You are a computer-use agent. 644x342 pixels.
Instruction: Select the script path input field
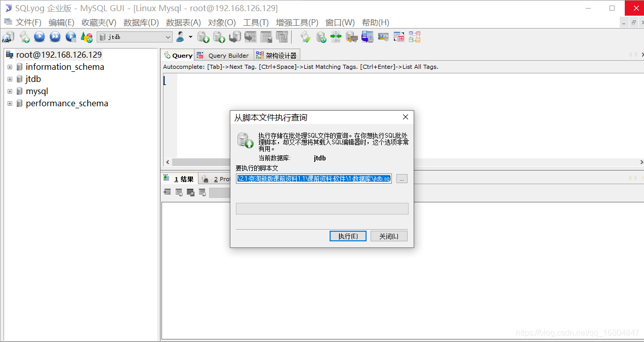pyautogui.click(x=312, y=178)
